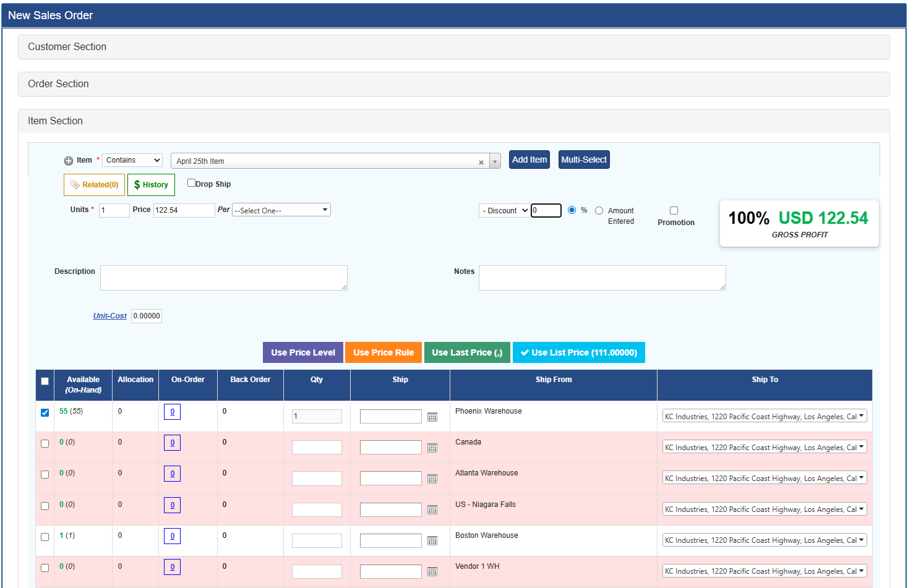Viewport: 908px width, 588px height.
Task: Open calendar icon for Vendor 1 WH row
Action: [x=432, y=571]
